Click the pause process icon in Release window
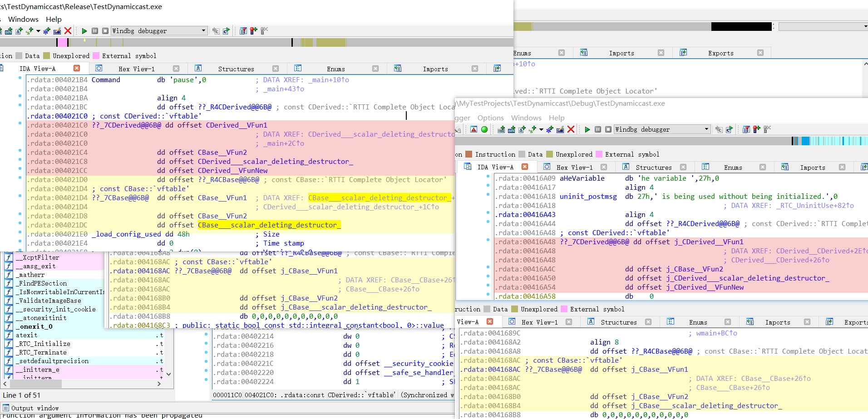The height and width of the screenshot is (419, 868). [x=95, y=31]
